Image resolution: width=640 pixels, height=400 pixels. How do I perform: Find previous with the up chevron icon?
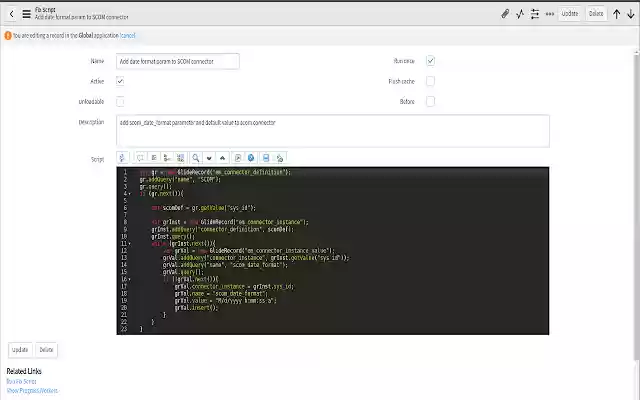pyautogui.click(x=222, y=158)
